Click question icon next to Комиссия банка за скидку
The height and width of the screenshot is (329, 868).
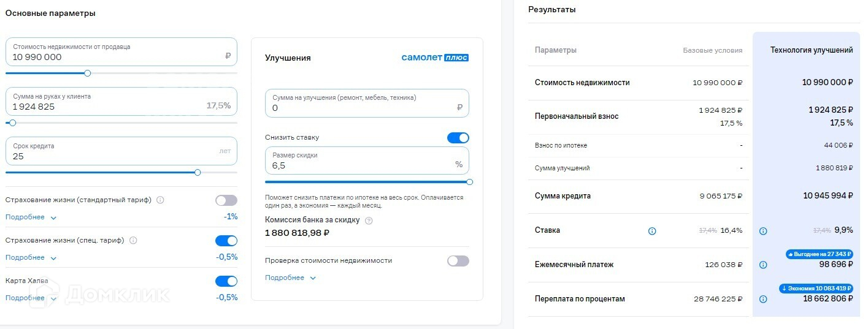[x=369, y=221]
